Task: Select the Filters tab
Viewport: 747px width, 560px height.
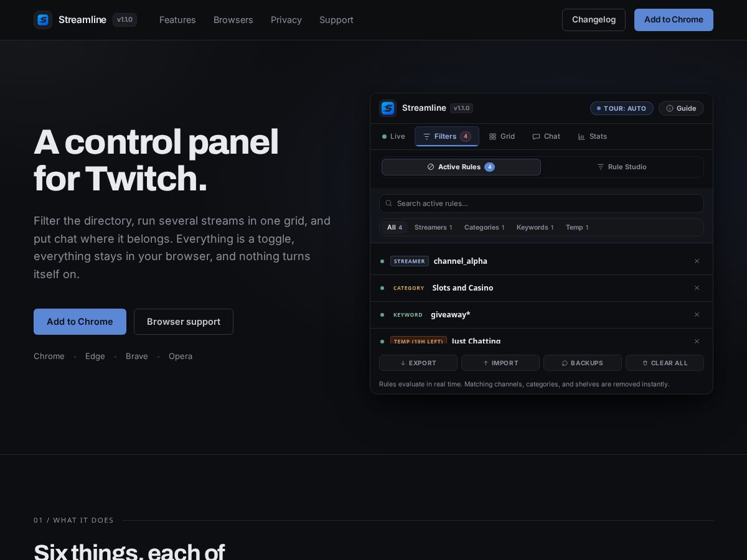Action: (447, 136)
